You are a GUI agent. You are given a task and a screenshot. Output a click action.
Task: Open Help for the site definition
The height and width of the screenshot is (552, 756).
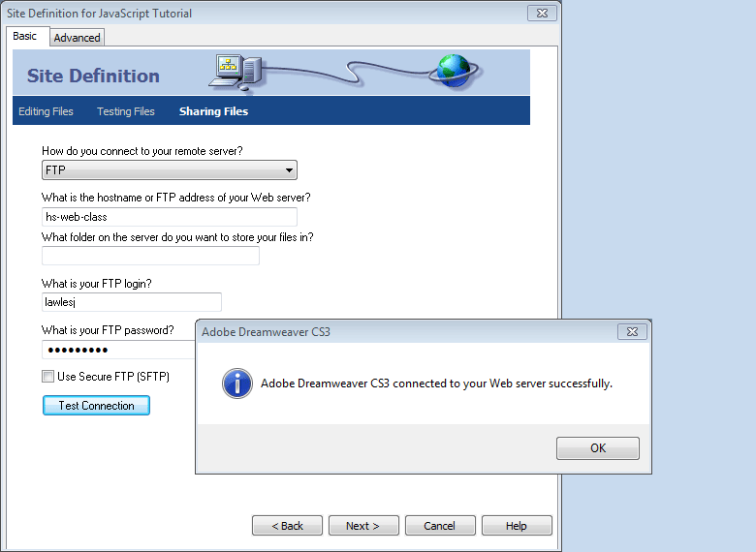click(517, 526)
